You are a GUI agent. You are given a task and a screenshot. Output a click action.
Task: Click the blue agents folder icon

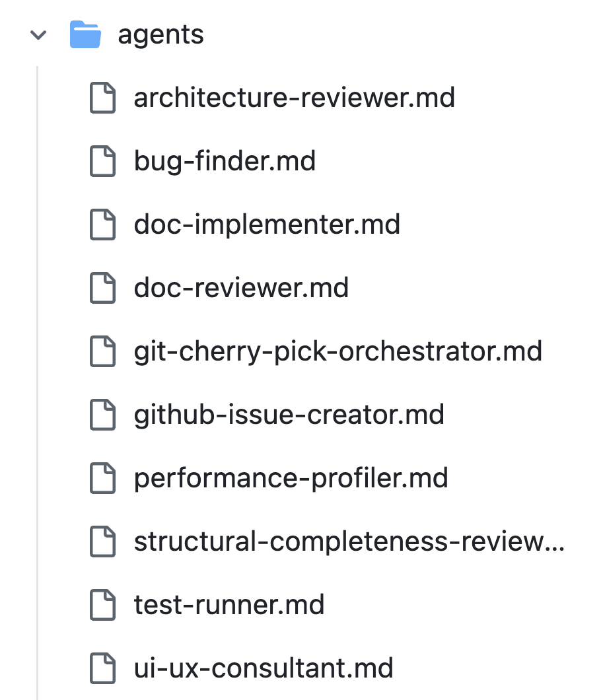click(85, 35)
